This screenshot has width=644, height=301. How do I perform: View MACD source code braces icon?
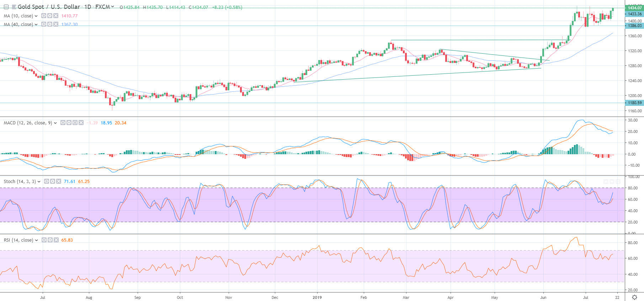coord(75,123)
